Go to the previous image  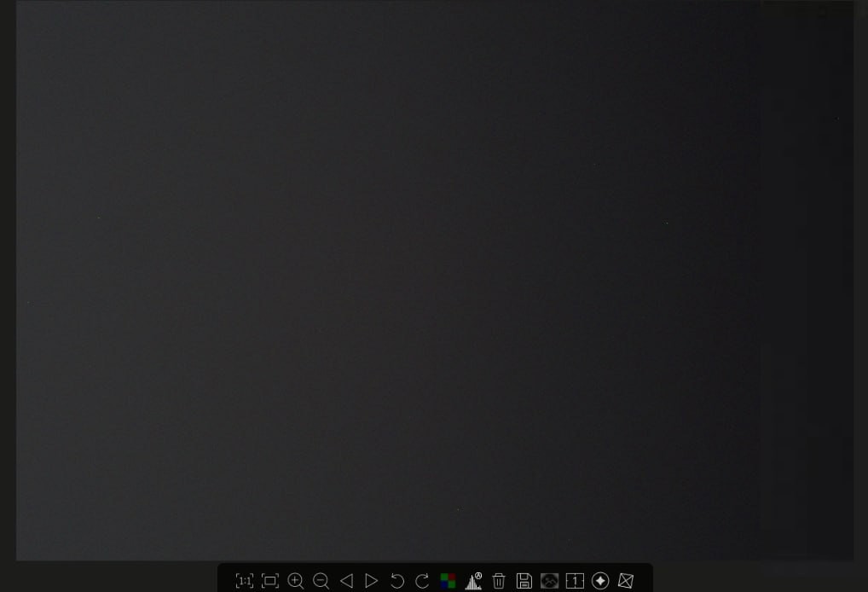tap(346, 580)
